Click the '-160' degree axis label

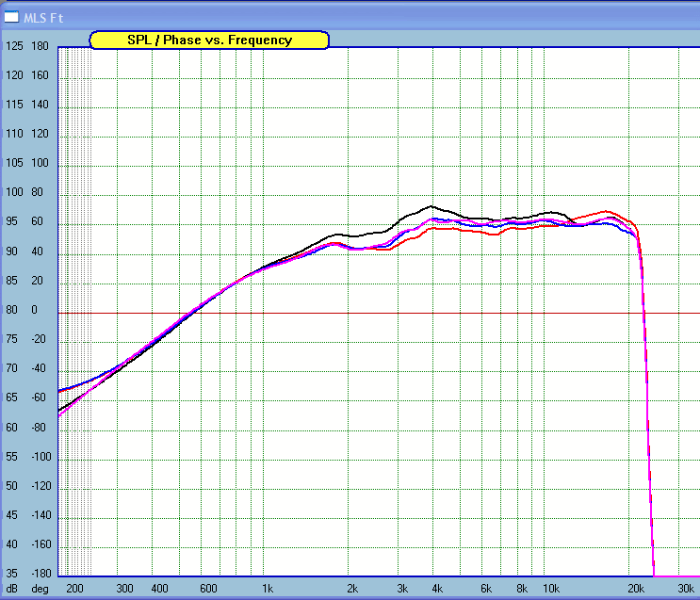pos(41,544)
